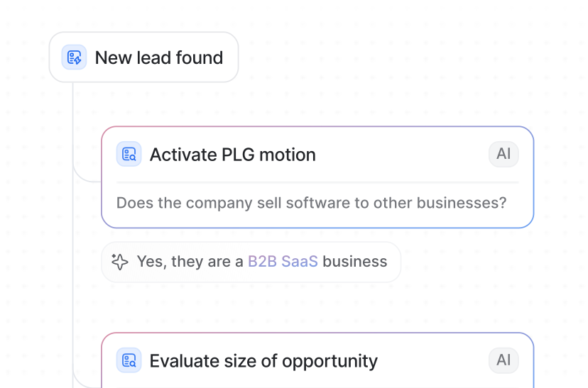The image size is (588, 388).
Task: Select the Activate PLG motion title
Action: click(232, 155)
